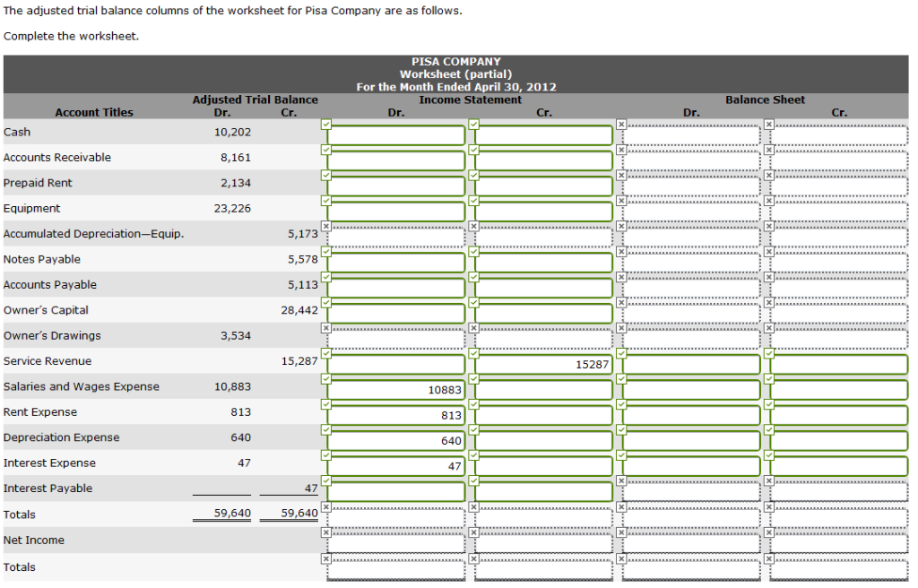Click the Depreciation Expense field showing 640

[x=397, y=440]
